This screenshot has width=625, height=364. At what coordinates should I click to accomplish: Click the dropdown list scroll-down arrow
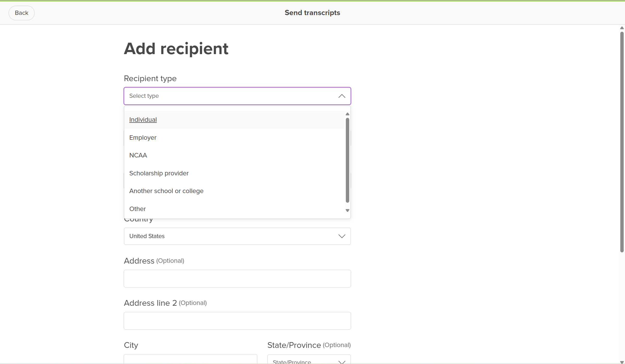347,210
